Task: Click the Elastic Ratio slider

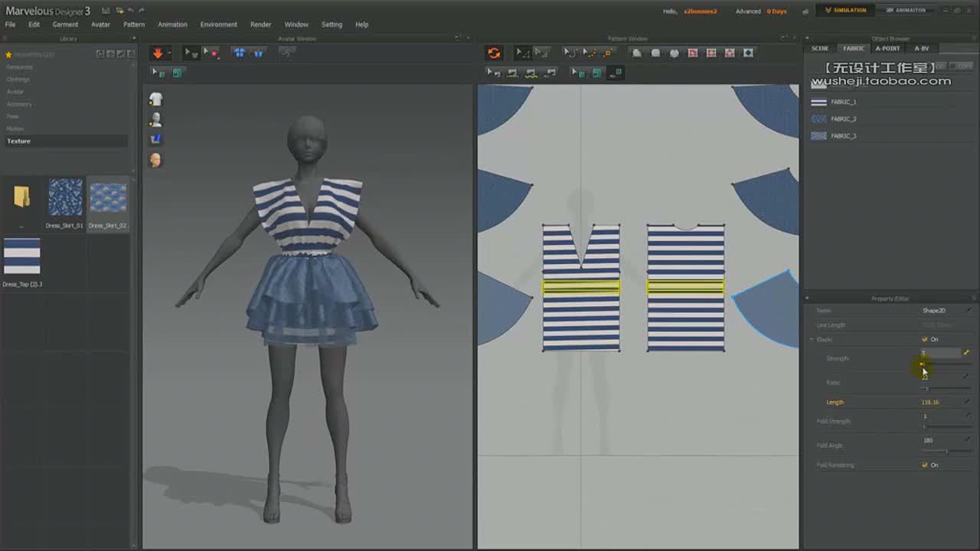Action: pyautogui.click(x=945, y=389)
